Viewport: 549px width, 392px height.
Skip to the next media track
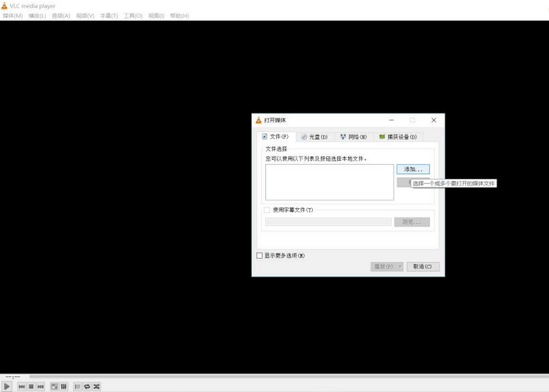click(40, 387)
